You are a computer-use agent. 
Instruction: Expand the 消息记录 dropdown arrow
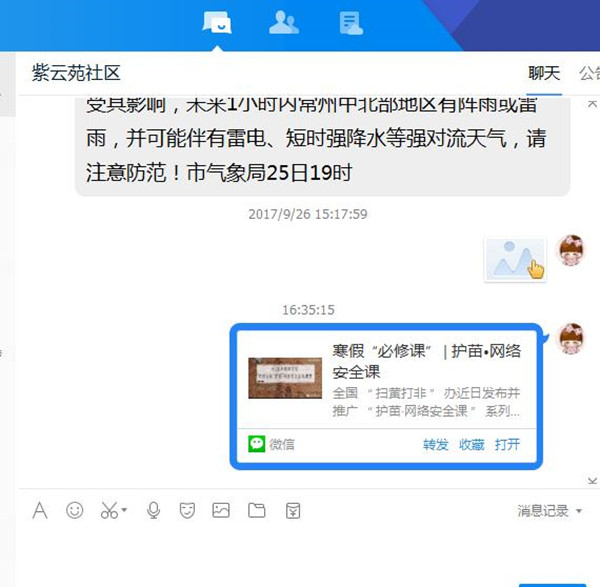click(x=579, y=511)
